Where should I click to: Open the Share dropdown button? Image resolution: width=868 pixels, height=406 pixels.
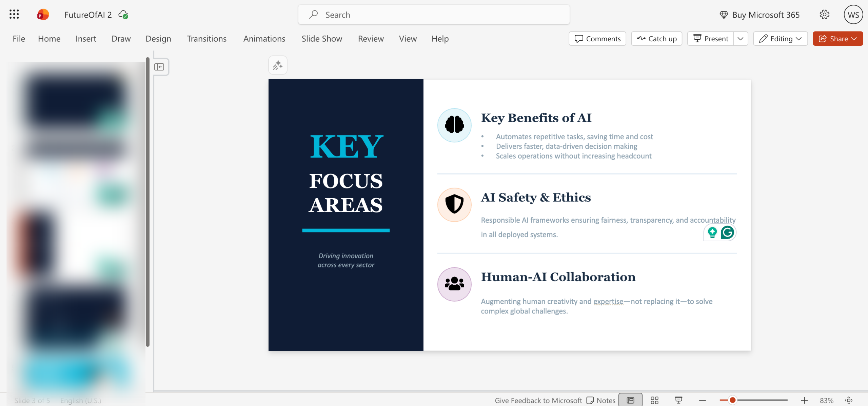coord(837,39)
